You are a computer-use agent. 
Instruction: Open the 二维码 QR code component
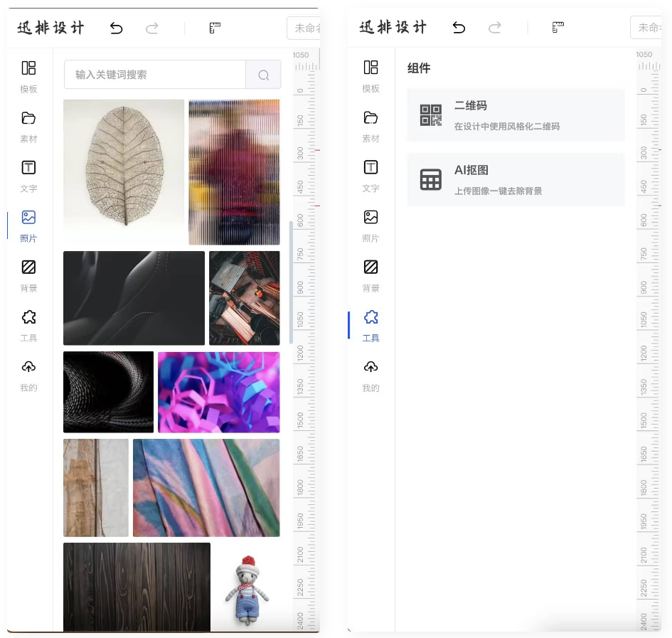tap(516, 115)
